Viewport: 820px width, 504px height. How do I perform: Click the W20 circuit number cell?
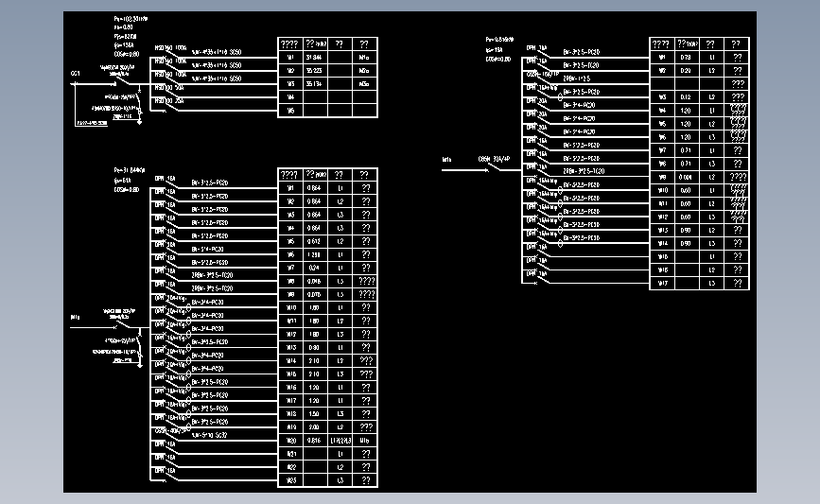(290, 441)
